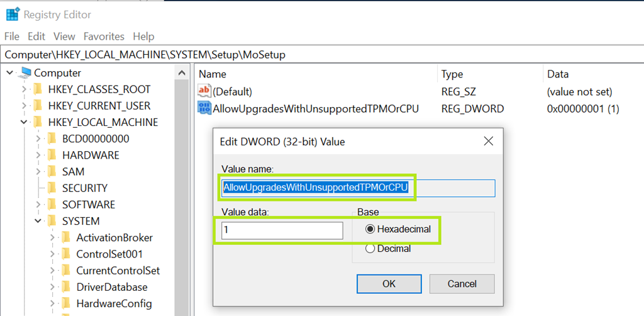Click the (Default) string value icon
Image resolution: width=644 pixels, height=316 pixels.
(204, 91)
